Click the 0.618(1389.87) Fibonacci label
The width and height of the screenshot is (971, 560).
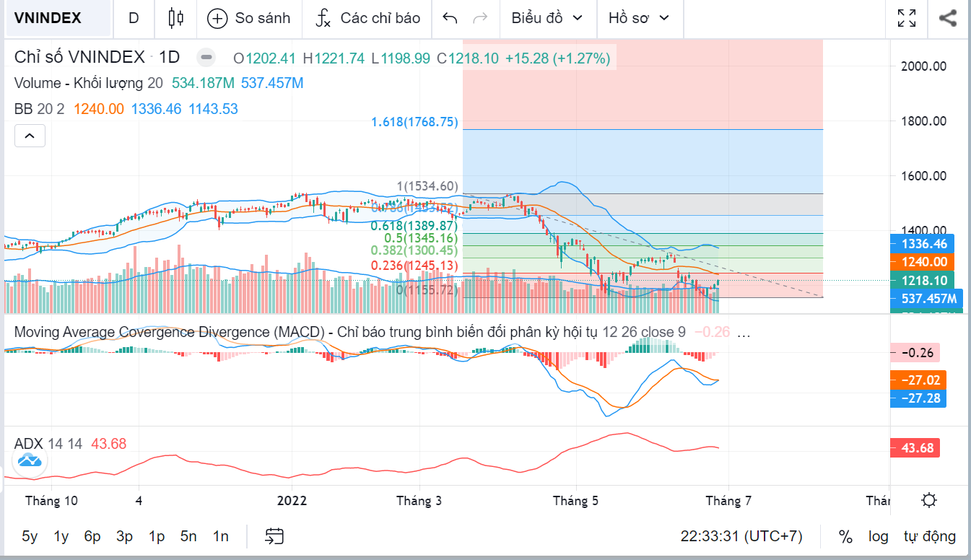(x=415, y=226)
